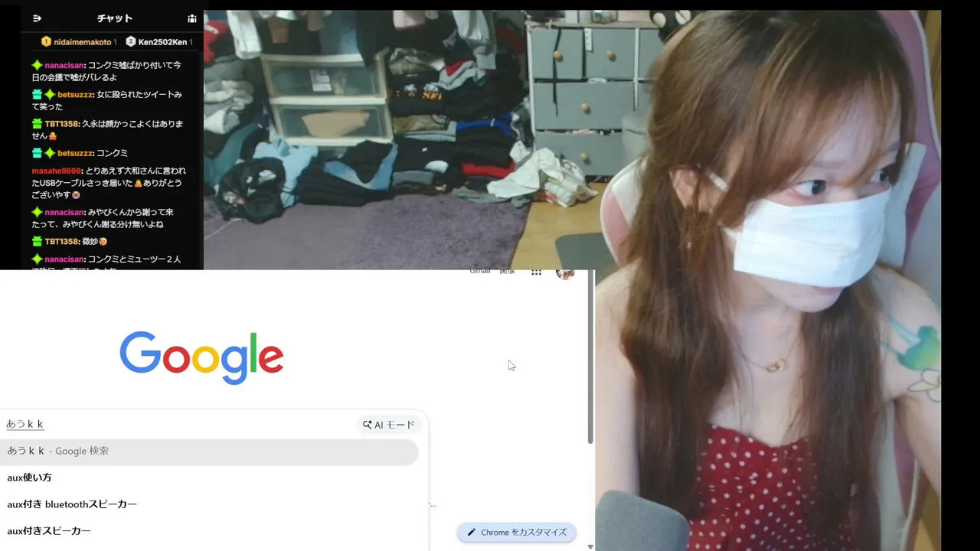Click the チャット panel title

pos(115,18)
